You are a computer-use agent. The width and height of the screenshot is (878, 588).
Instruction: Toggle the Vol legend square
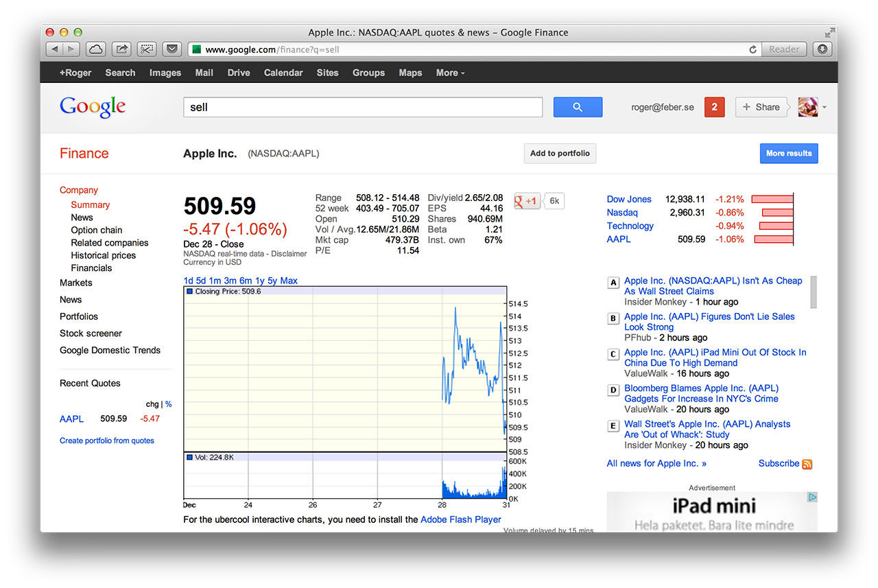tap(190, 457)
